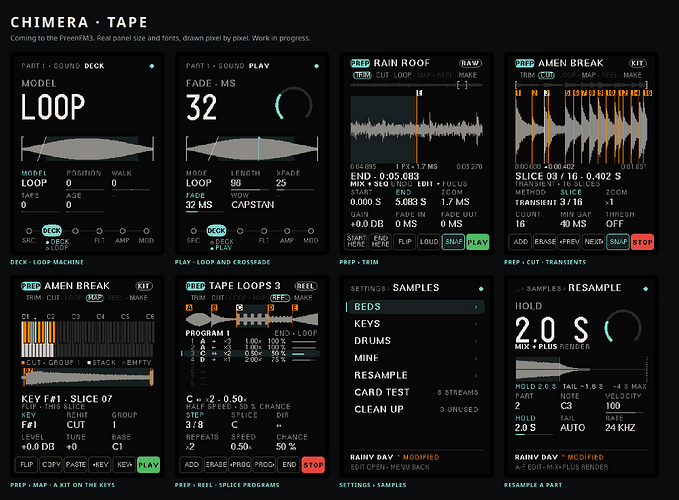Click the bracket view window on Rain Roof overview
This screenshot has height=500, width=679.
(x=462, y=85)
